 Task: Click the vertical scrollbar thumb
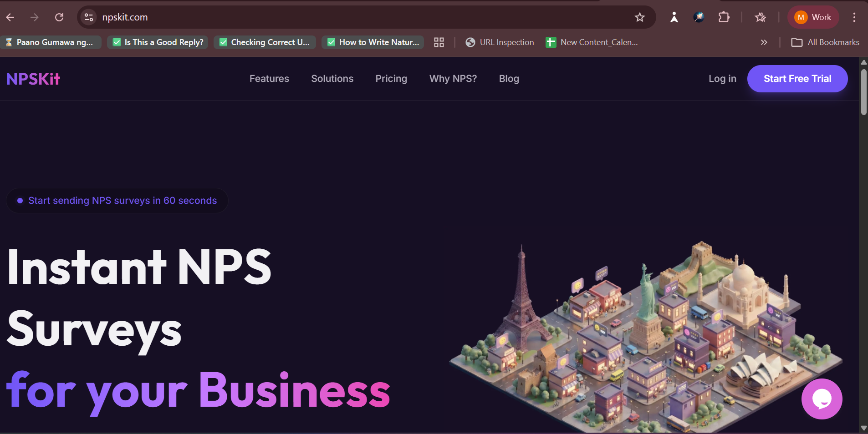pos(863,92)
